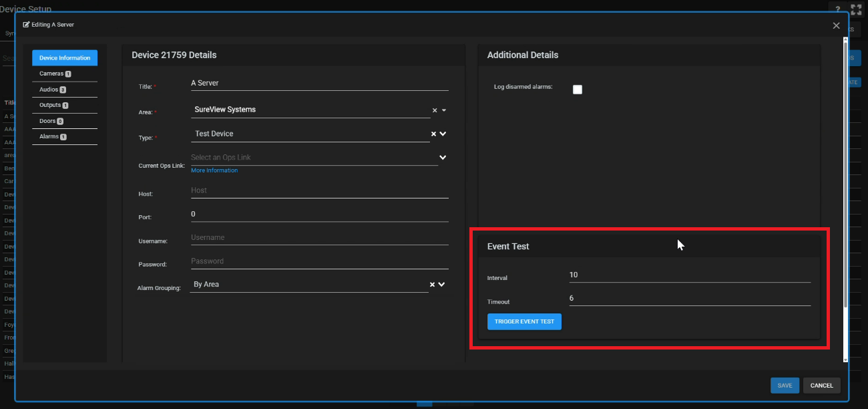Viewport: 868px width, 409px height.
Task: Toggle fullscreen using the expand icon
Action: click(856, 9)
